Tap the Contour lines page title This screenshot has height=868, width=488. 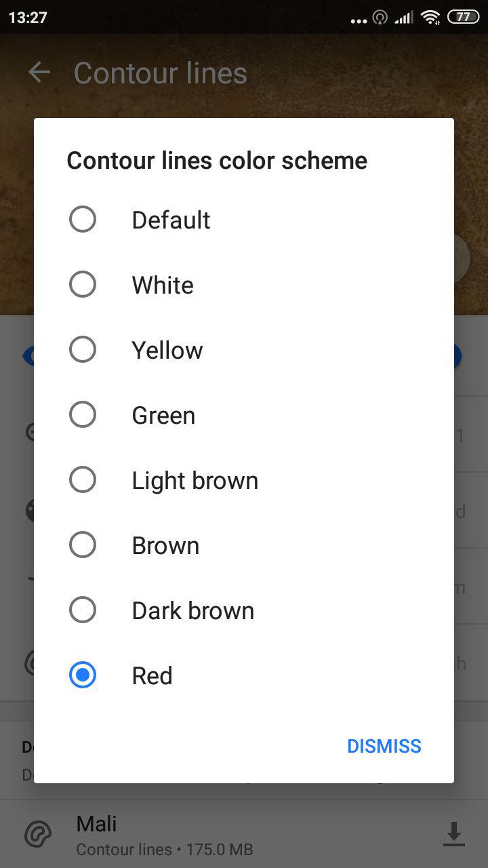tap(160, 73)
